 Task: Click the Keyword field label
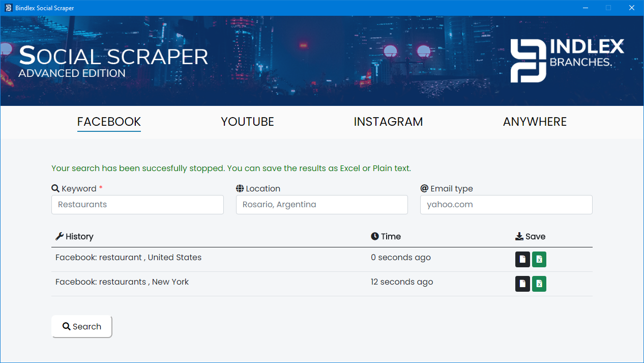pyautogui.click(x=77, y=188)
